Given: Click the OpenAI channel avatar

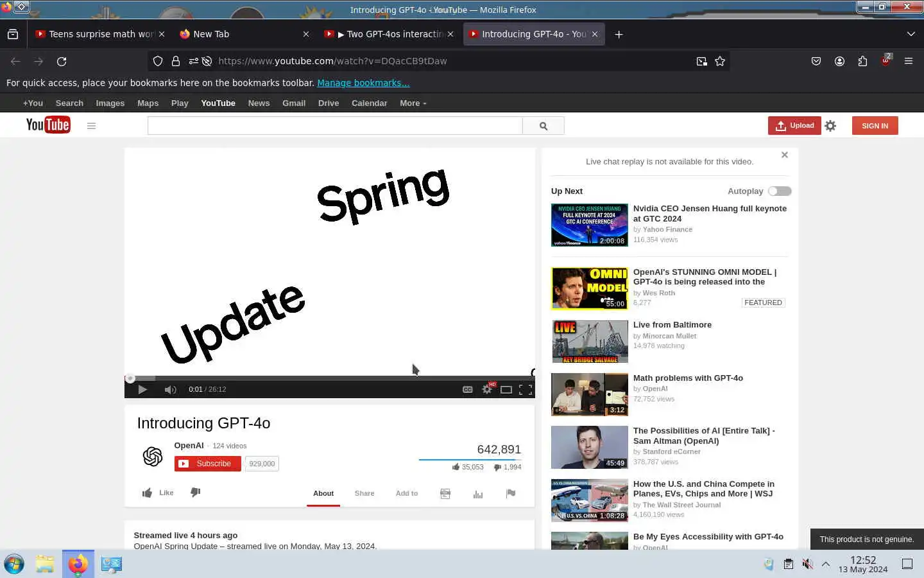Looking at the screenshot, I should click(153, 457).
